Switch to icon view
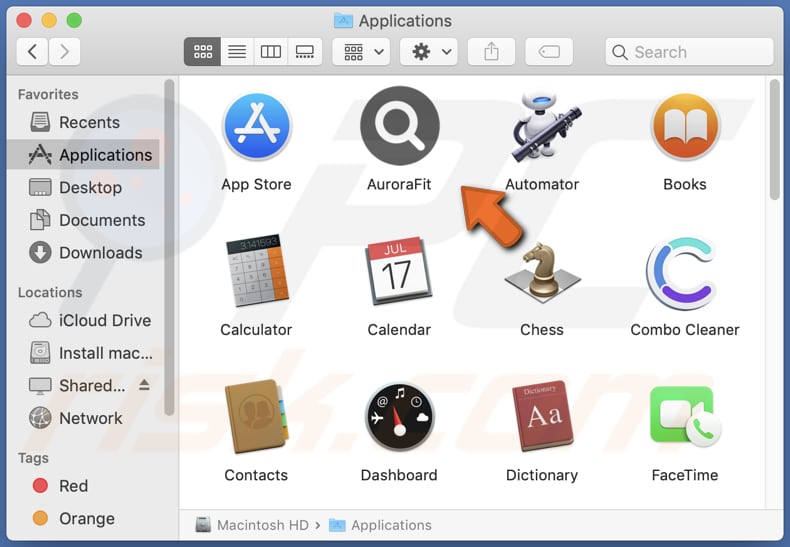 click(x=203, y=51)
